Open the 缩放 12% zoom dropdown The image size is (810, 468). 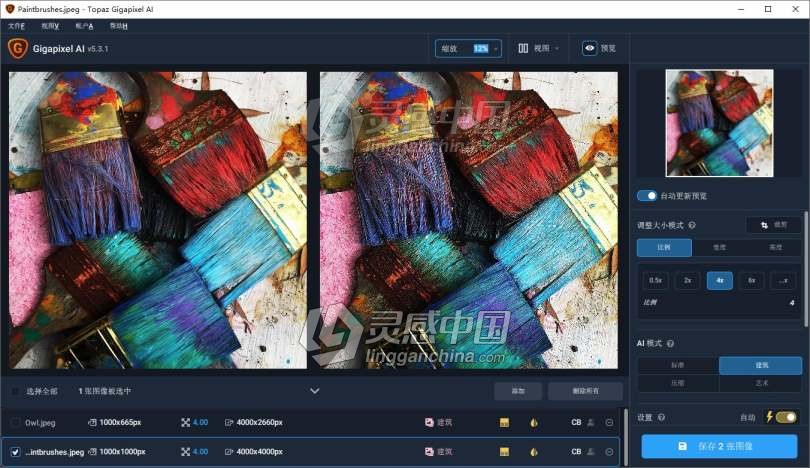[x=468, y=49]
